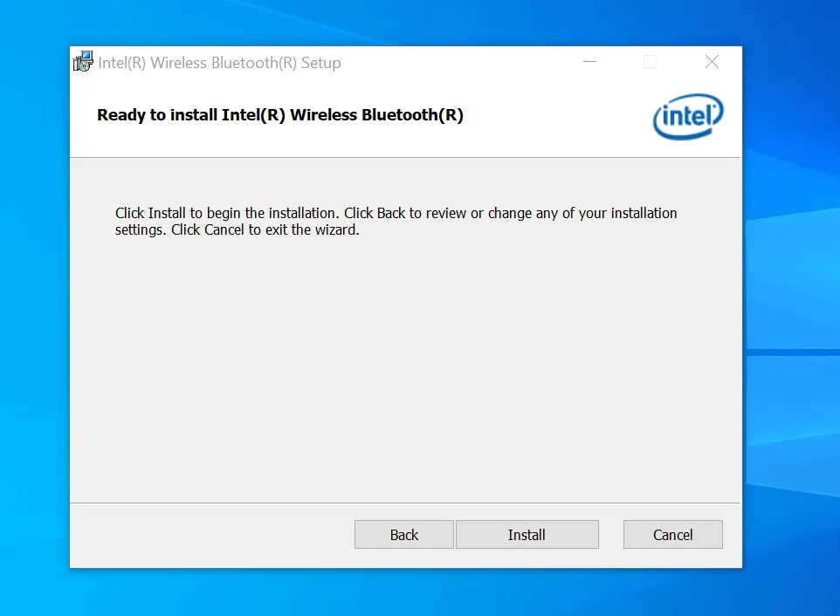840x616 pixels.
Task: Click the Intel logo in the header
Action: click(x=688, y=117)
